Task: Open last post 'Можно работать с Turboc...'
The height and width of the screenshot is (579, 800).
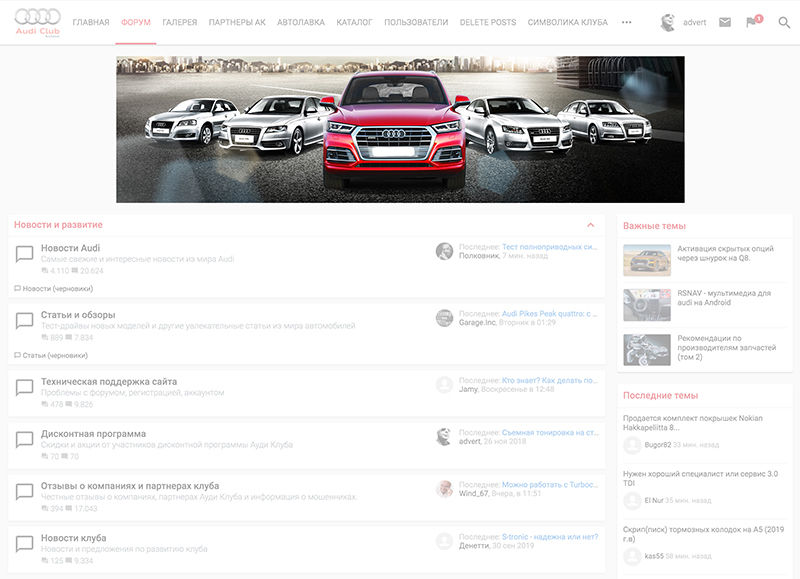Action: (x=549, y=485)
